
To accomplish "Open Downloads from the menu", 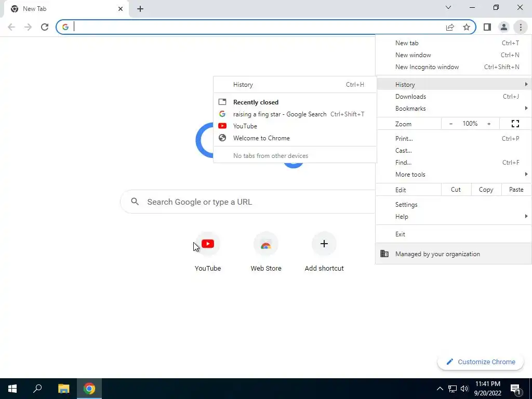I will (454, 96).
